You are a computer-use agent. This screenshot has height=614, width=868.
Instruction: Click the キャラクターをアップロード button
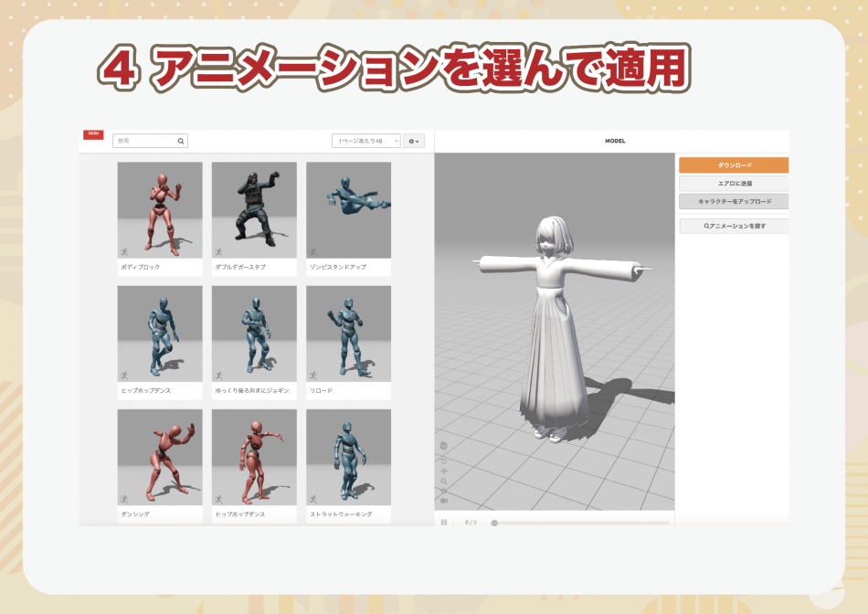coord(734,202)
